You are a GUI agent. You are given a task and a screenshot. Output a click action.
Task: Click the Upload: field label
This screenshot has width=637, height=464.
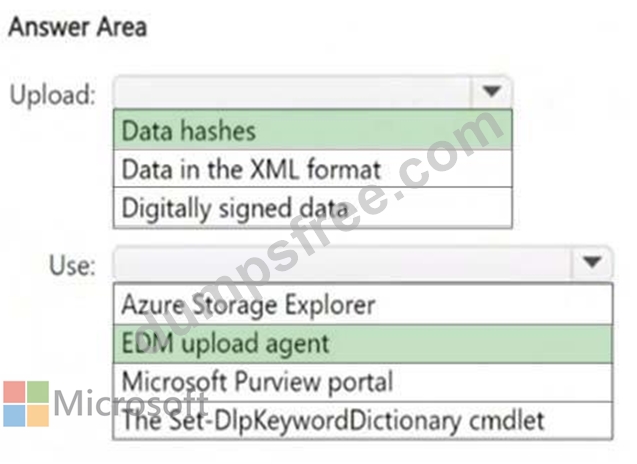[x=53, y=94]
